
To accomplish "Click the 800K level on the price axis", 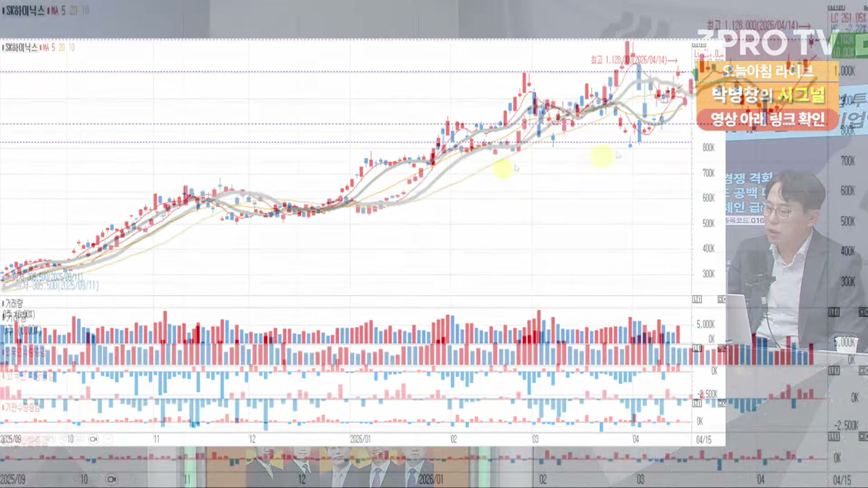I will 708,148.
